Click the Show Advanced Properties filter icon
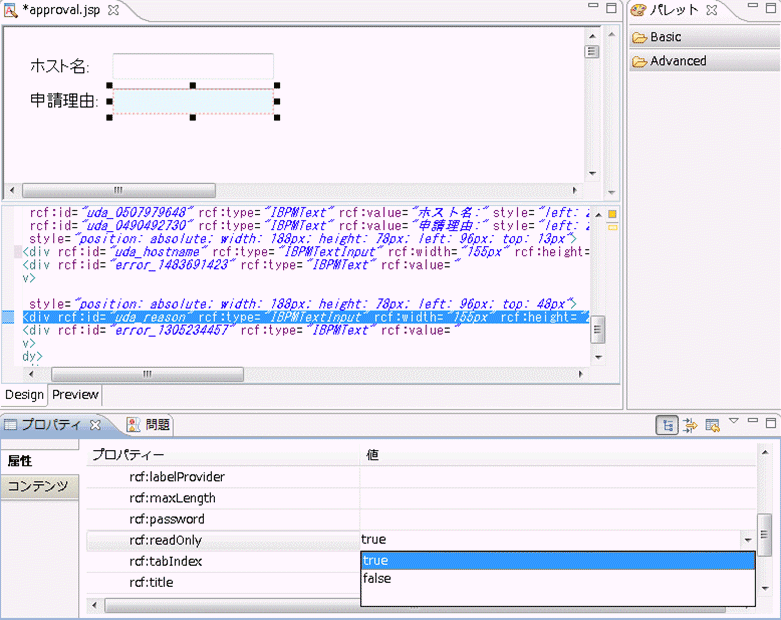 click(x=690, y=425)
